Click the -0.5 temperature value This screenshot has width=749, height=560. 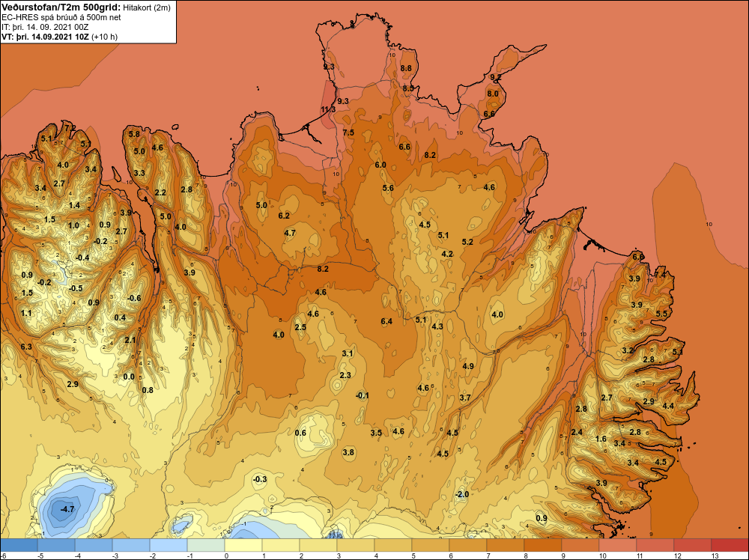[x=76, y=288]
